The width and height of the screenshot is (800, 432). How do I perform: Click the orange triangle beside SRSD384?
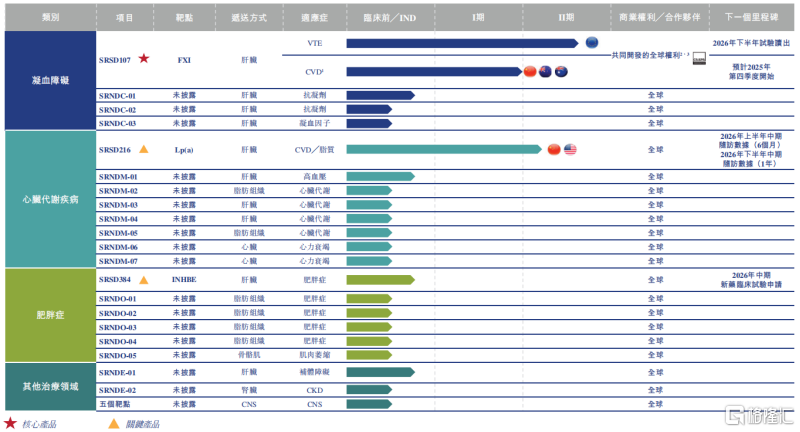[144, 280]
